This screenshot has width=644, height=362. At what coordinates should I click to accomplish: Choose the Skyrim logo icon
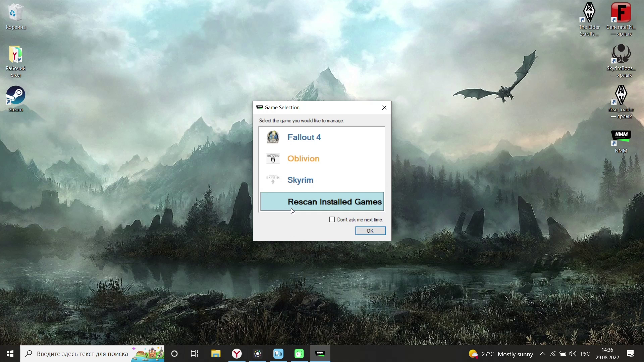point(273,180)
